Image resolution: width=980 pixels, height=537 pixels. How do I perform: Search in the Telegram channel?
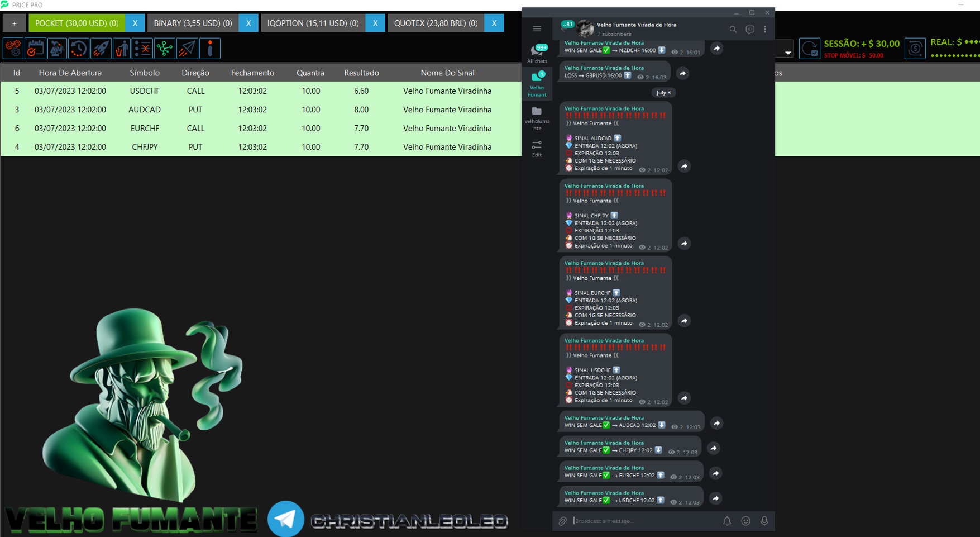pos(733,29)
